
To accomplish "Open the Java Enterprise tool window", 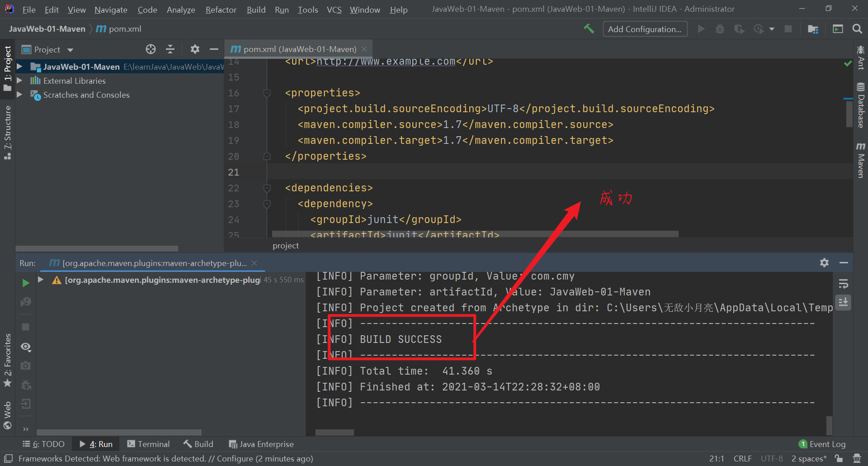I will coord(261,444).
